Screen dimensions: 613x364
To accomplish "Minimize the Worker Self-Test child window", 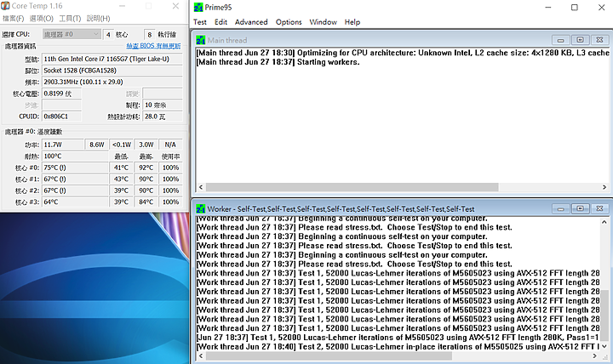I will [560, 208].
